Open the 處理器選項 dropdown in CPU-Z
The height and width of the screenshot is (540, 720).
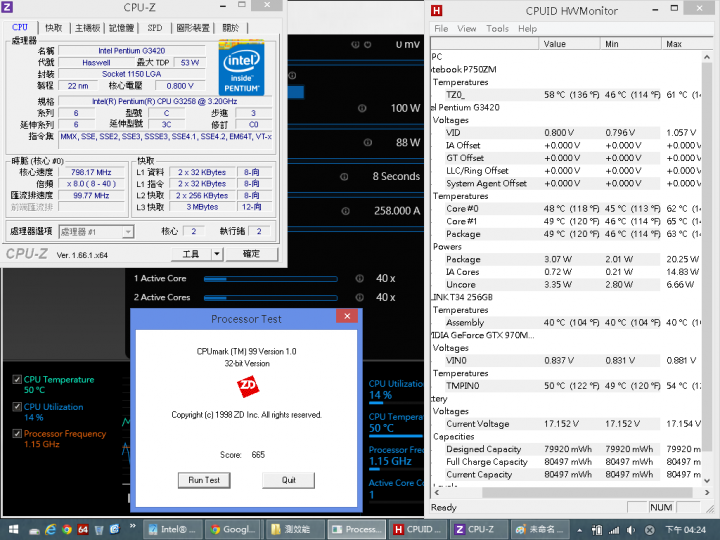pyautogui.click(x=96, y=232)
